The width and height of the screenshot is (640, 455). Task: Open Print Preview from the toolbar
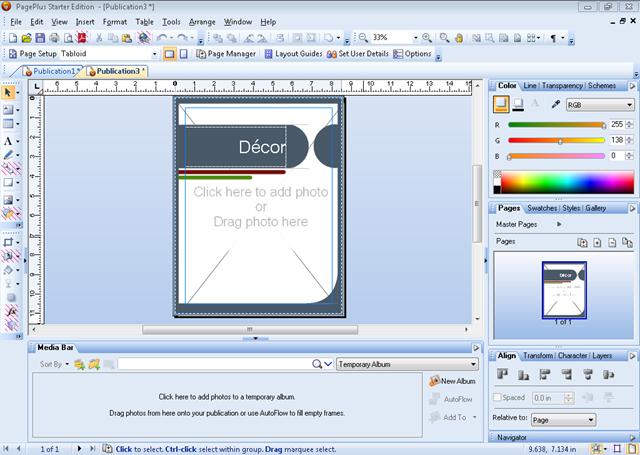coord(69,38)
